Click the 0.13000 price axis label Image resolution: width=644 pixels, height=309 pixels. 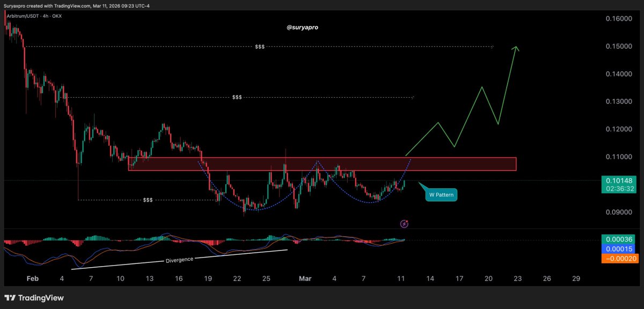pos(618,101)
